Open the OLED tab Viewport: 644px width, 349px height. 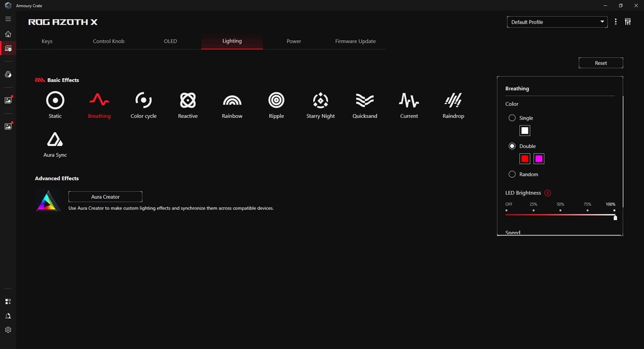coord(170,41)
